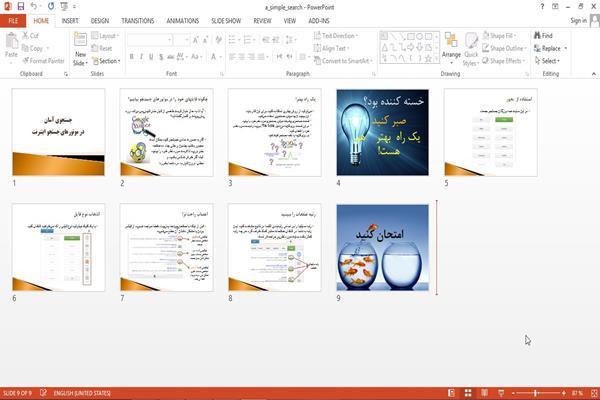Switch to the INSERT tab
The image size is (600, 400).
pyautogui.click(x=70, y=21)
